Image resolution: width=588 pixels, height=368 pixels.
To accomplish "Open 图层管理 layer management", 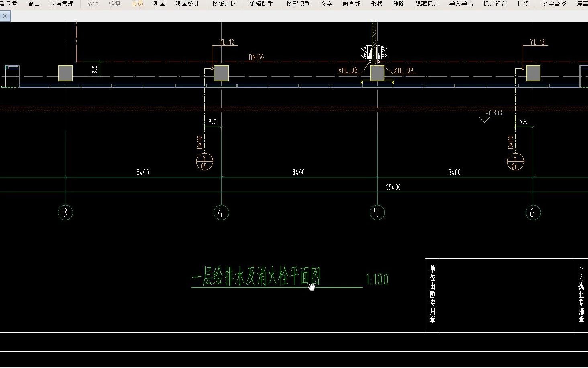I will point(62,4).
